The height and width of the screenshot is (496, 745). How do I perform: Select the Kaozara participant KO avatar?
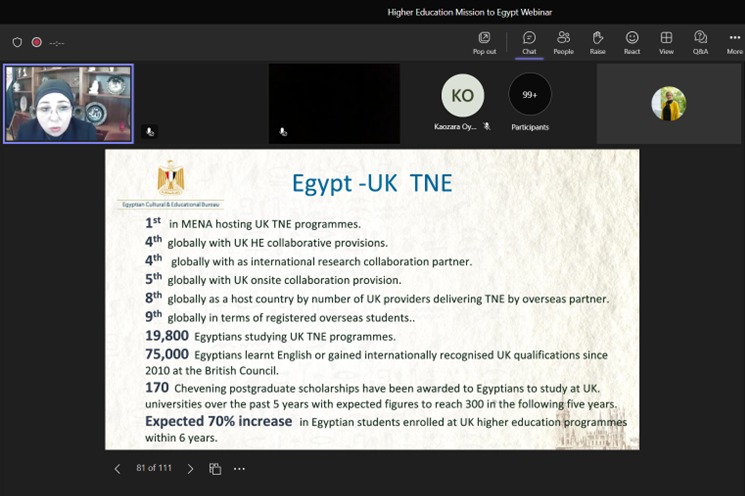tap(462, 96)
